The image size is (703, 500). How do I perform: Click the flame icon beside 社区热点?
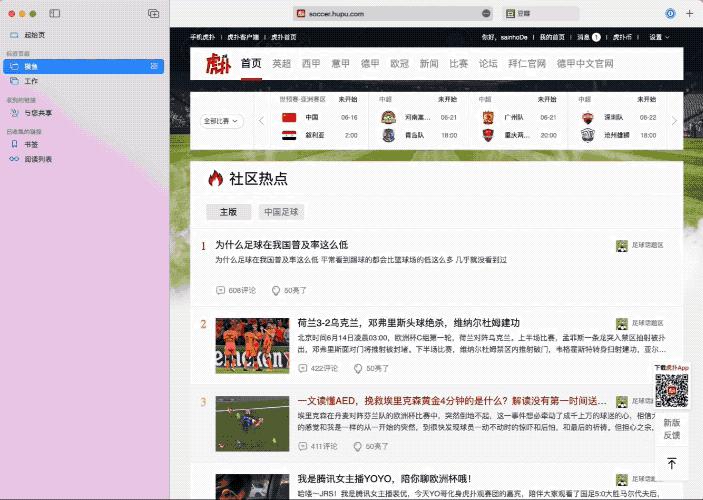pos(216,178)
